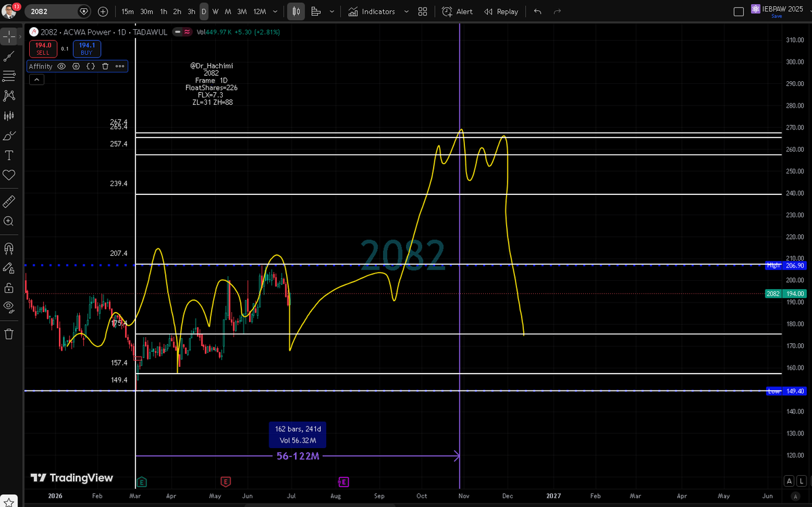Select the crosshair cursor tool
This screenshot has width=812, height=507.
point(9,37)
